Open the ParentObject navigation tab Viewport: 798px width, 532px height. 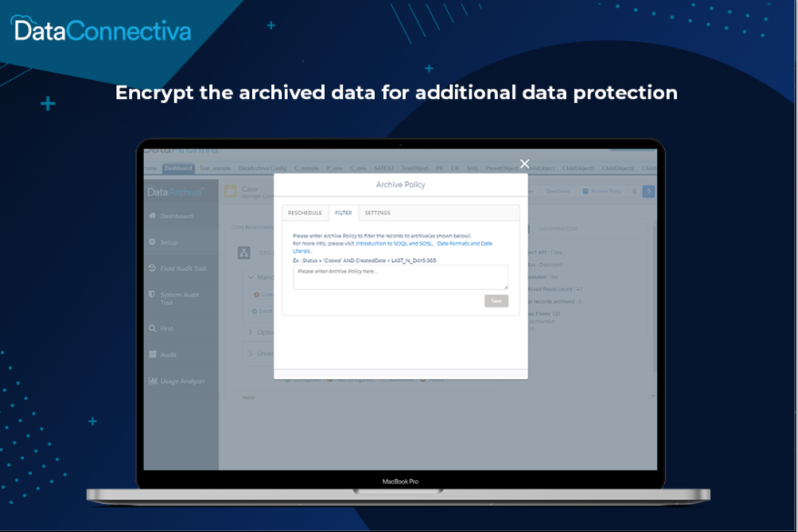[x=501, y=168]
